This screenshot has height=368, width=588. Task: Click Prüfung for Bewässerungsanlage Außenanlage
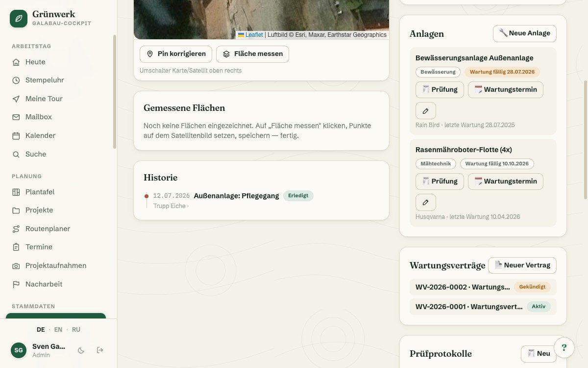[x=440, y=90]
